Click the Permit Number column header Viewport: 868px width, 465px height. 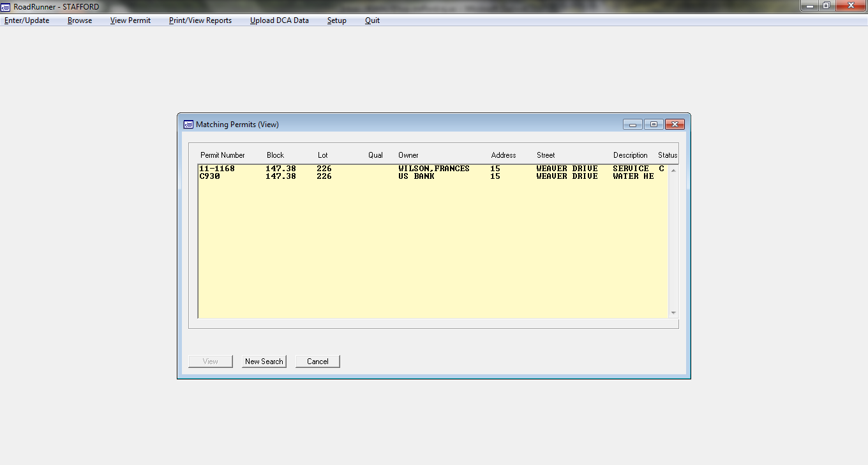223,155
